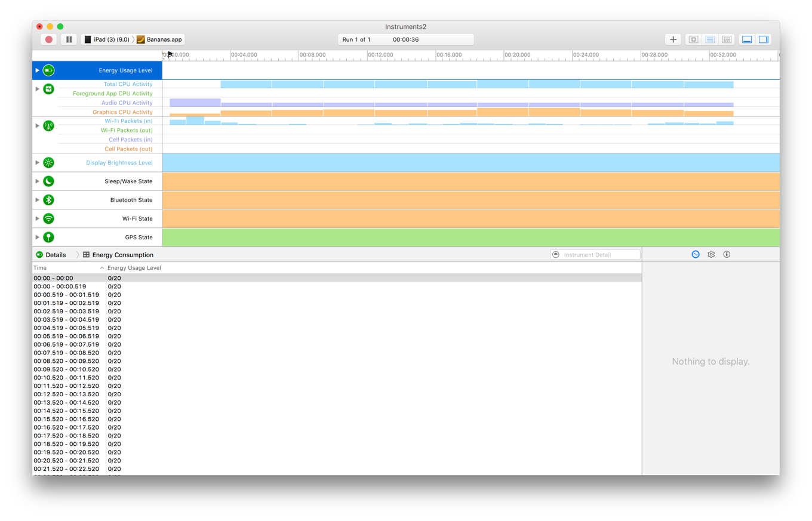This screenshot has height=521, width=812.
Task: Click the Extended Detail inspector icon
Action: [x=727, y=254]
